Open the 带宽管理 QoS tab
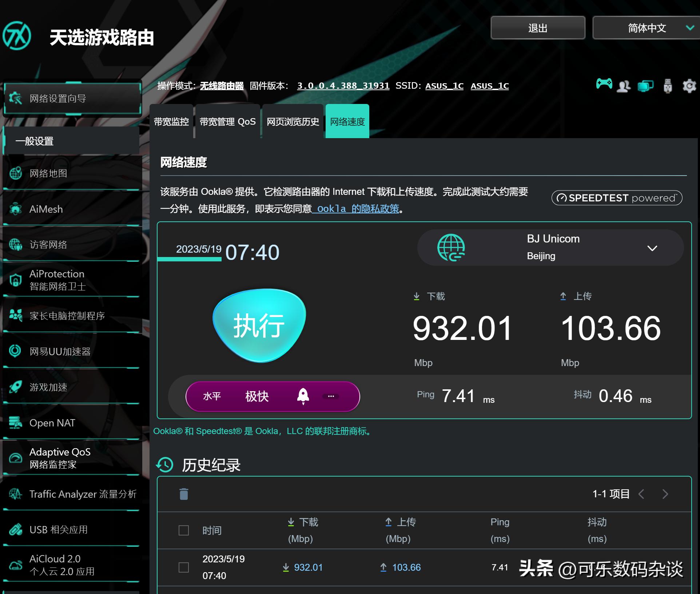Image resolution: width=700 pixels, height=594 pixels. 227,121
